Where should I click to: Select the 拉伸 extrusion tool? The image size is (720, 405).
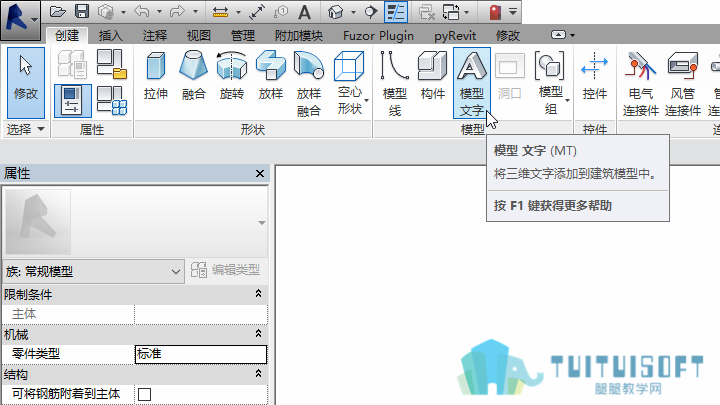(156, 76)
